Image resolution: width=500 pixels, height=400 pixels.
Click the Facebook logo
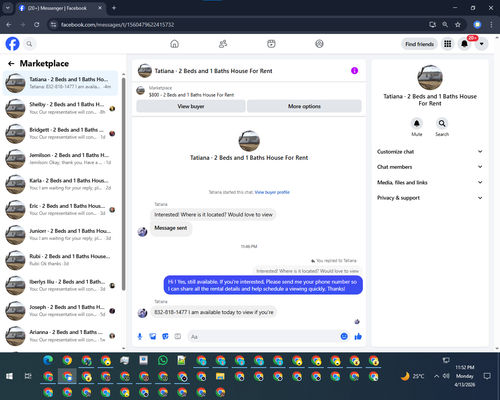pos(12,44)
